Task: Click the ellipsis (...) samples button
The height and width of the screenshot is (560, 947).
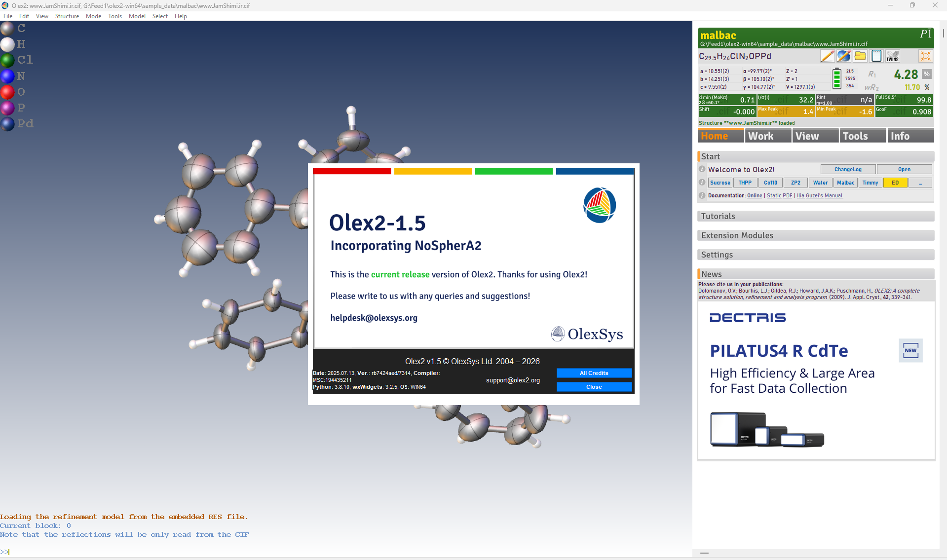Action: (920, 183)
